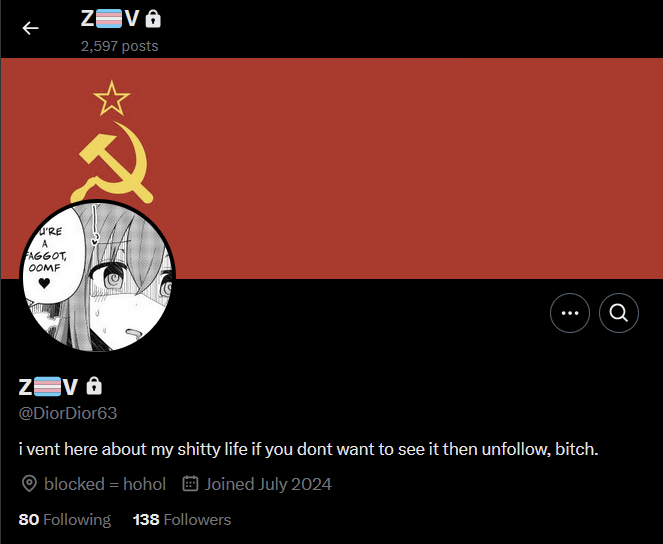Open the 80 Following list
The width and height of the screenshot is (663, 544).
(65, 519)
